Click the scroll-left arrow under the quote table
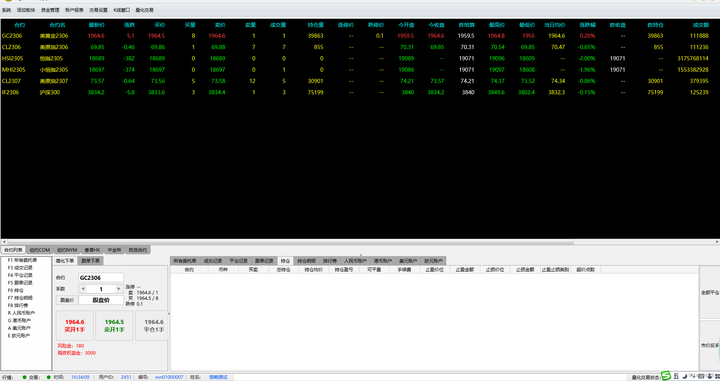The height and width of the screenshot is (381, 720). point(4,242)
